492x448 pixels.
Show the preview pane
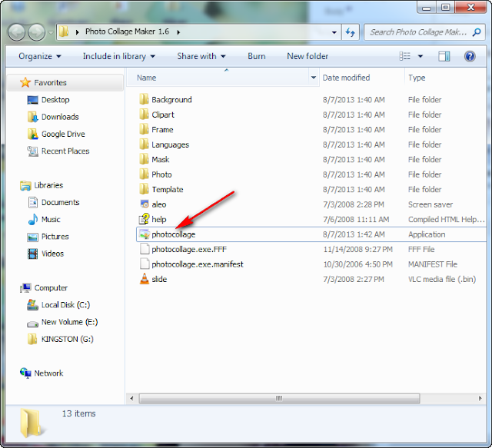click(x=444, y=56)
